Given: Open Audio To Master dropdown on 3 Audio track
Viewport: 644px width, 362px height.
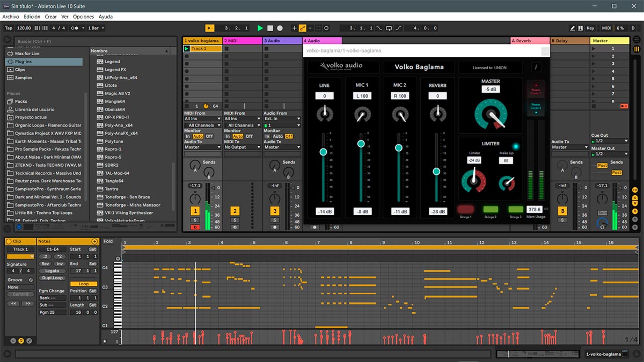Looking at the screenshot, I should [281, 147].
